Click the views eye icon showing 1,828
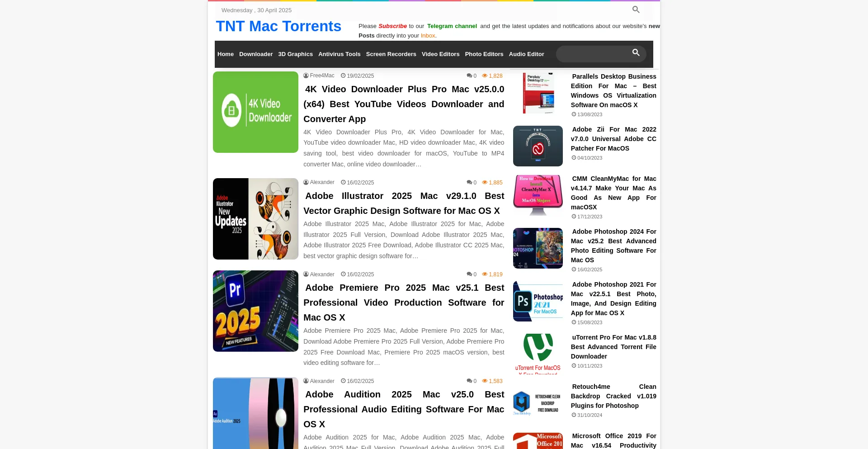Screen dimensions: 868x449 tap(485, 76)
